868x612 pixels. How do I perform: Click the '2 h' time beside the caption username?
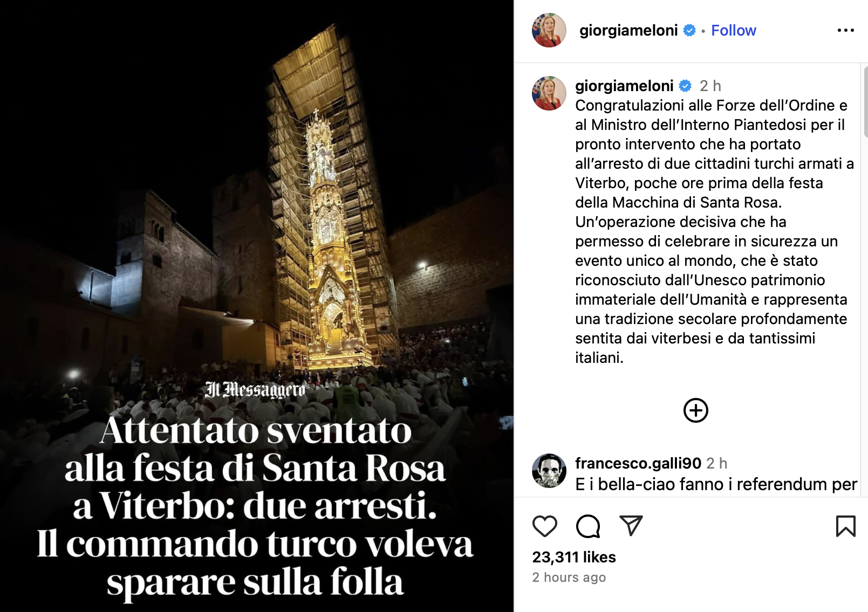pyautogui.click(x=710, y=86)
